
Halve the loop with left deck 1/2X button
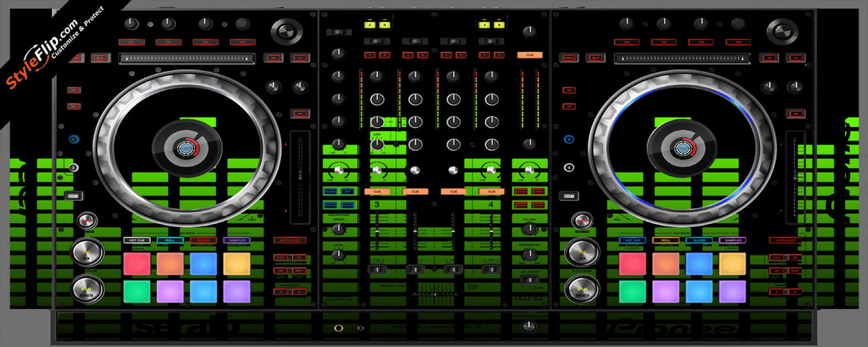[x=281, y=258]
